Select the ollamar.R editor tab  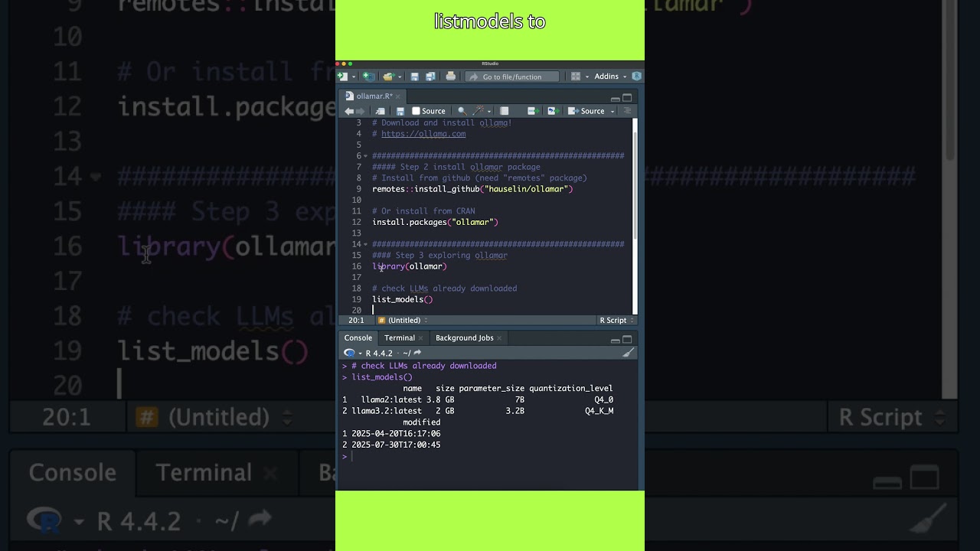(374, 96)
